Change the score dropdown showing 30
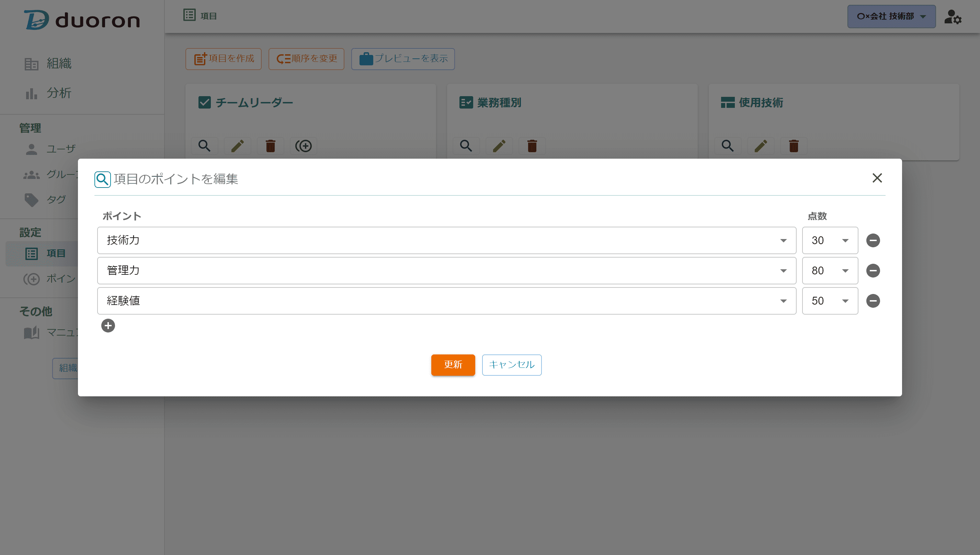980x555 pixels. pos(830,240)
